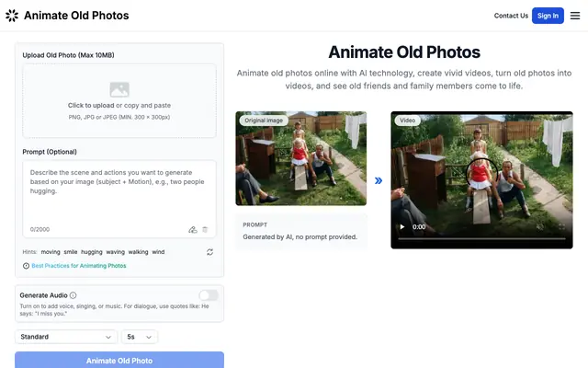Click the clock icon beside Best Practices
This screenshot has width=588, height=368.
pyautogui.click(x=26, y=266)
